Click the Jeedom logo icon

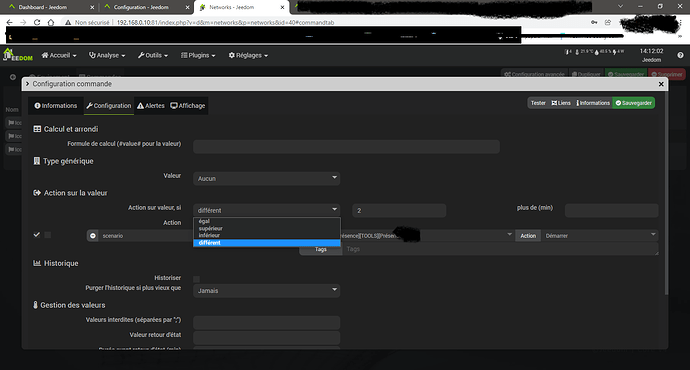click(18, 55)
